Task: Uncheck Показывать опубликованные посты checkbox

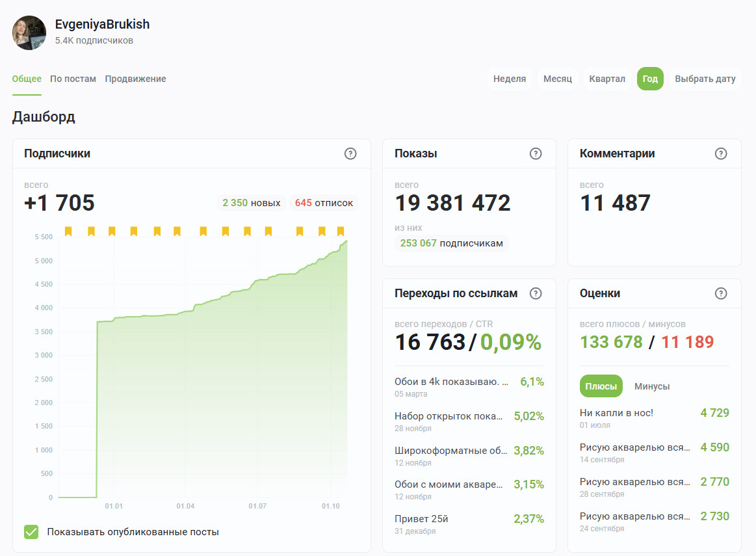Action: click(31, 532)
